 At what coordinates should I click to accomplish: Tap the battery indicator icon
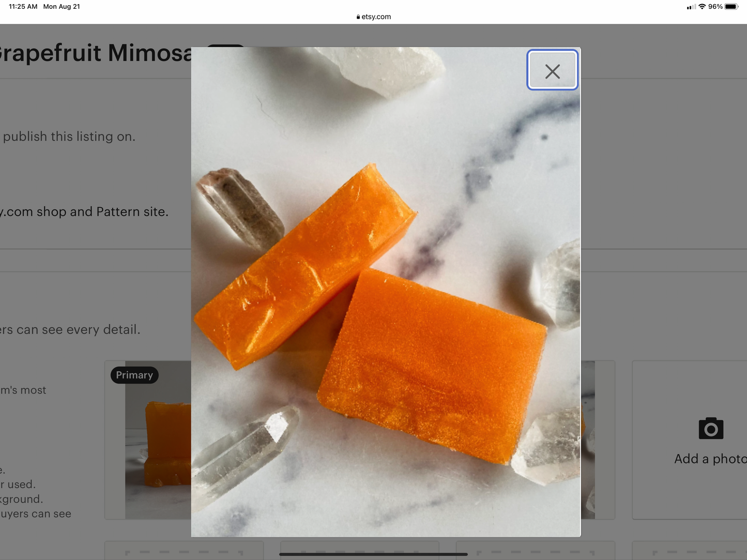coord(731,7)
